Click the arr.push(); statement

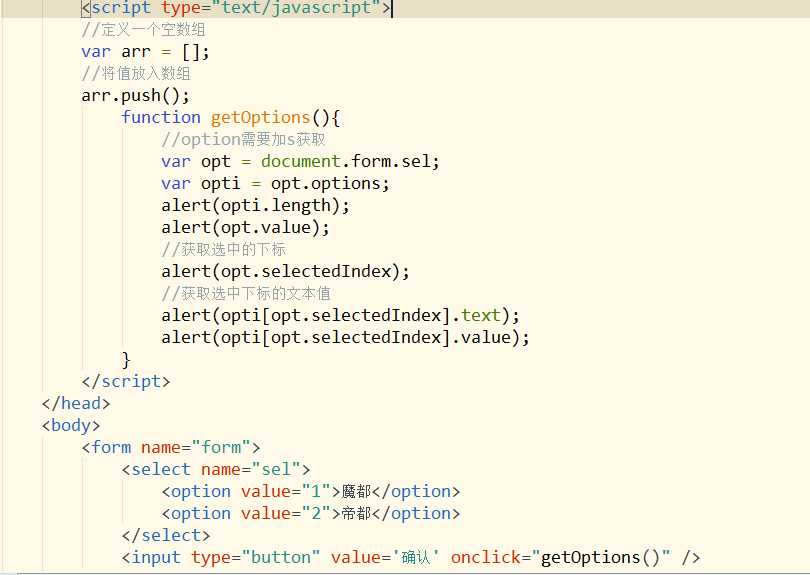click(x=135, y=96)
